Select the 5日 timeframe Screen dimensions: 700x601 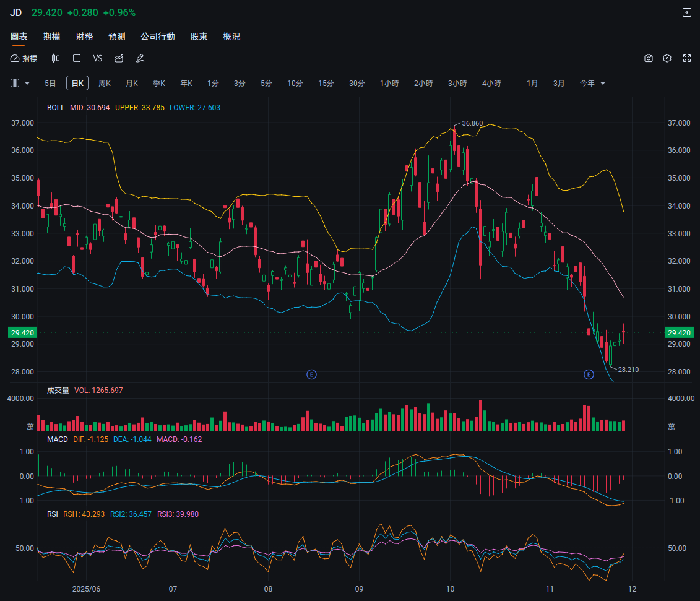(50, 83)
